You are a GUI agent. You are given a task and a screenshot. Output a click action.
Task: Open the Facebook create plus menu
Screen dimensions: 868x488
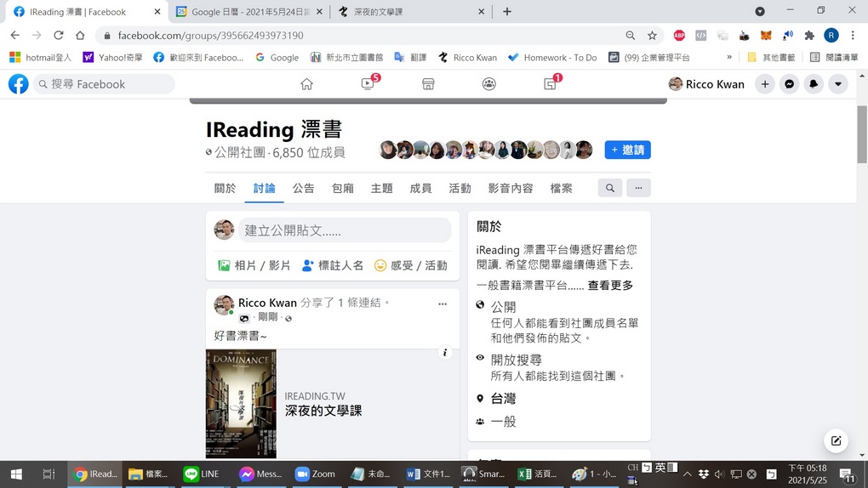765,84
